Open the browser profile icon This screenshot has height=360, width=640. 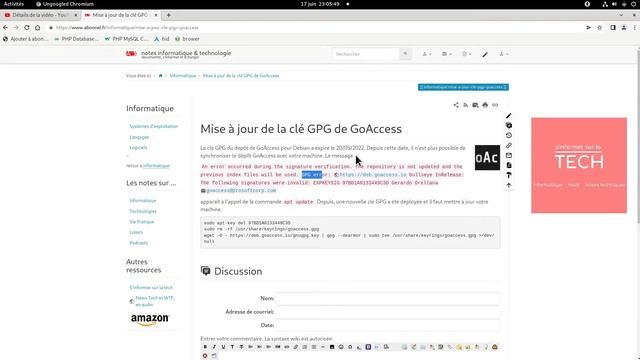(x=624, y=27)
